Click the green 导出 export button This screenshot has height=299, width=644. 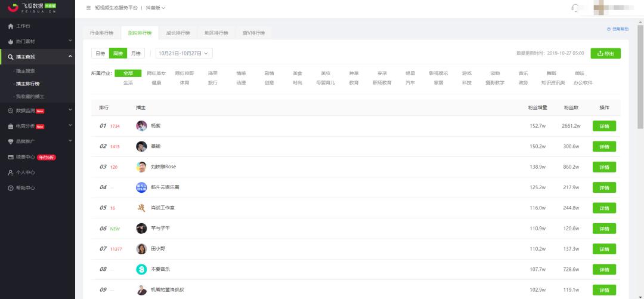pos(605,54)
